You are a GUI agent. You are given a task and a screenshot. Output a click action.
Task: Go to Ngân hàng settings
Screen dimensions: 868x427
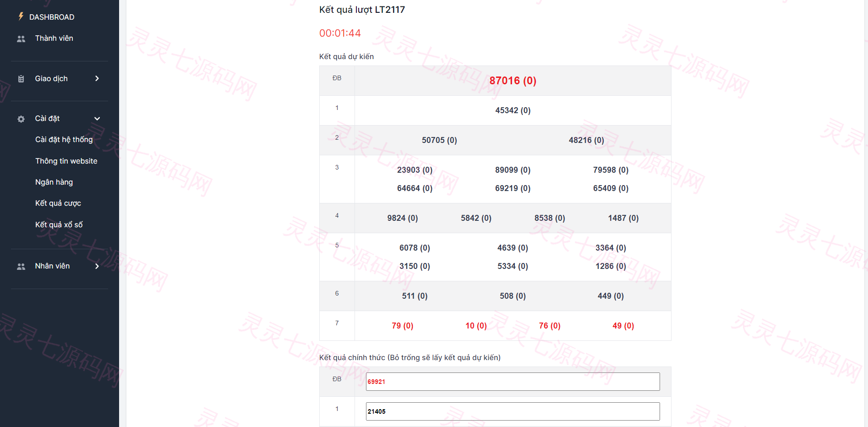[x=54, y=182]
